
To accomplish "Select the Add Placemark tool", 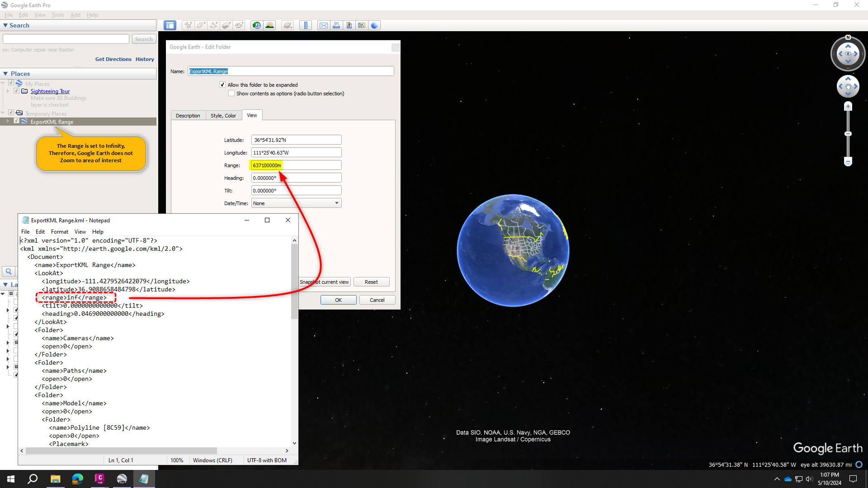I will click(188, 25).
